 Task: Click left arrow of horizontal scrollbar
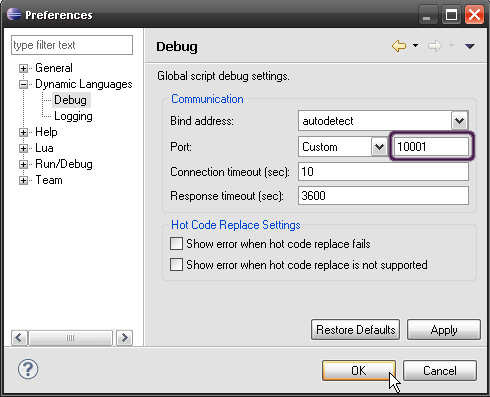tap(19, 338)
